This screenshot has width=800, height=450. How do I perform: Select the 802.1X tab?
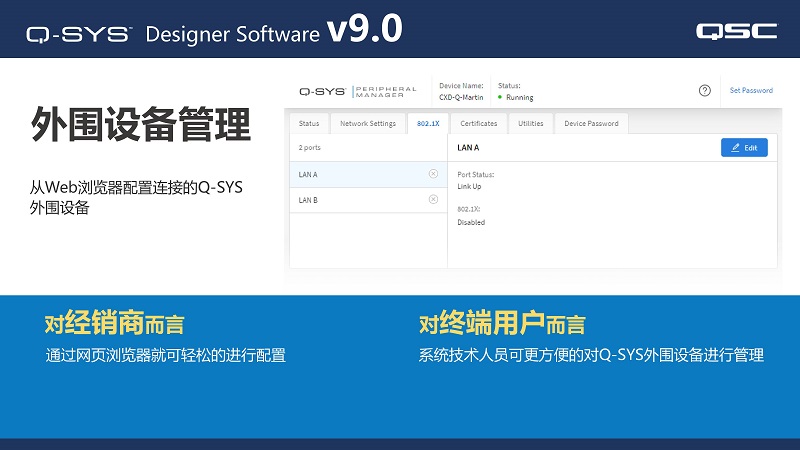(428, 123)
